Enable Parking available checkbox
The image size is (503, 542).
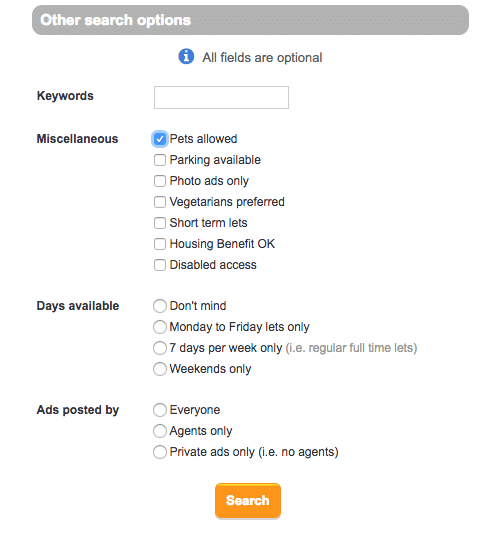pos(160,160)
